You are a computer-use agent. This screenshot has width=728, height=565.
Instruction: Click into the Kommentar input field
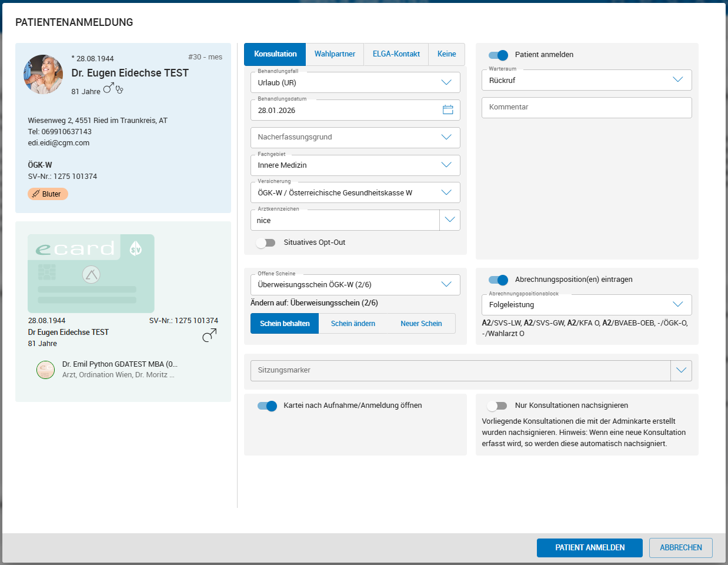point(586,108)
